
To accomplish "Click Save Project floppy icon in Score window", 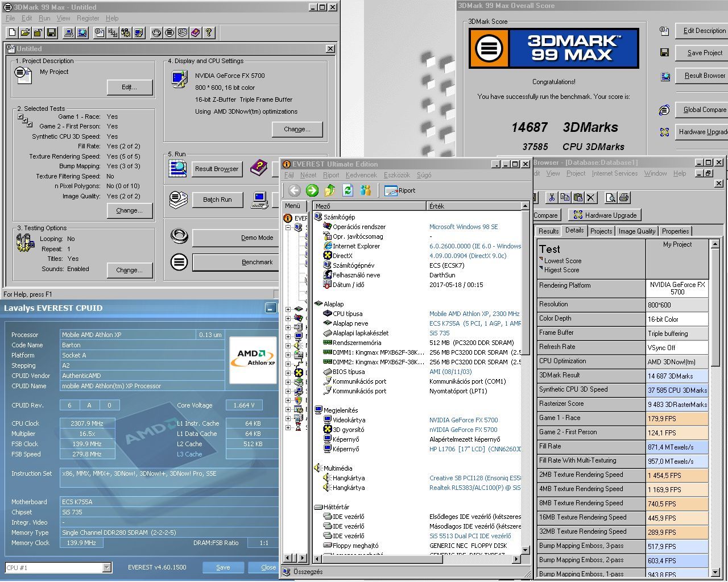I will [x=664, y=53].
